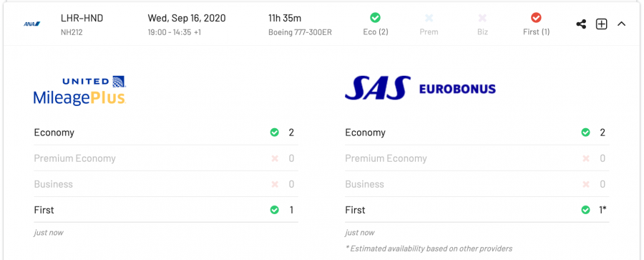Select SAS EuroBonus First row
This screenshot has width=644, height=260.
477,210
